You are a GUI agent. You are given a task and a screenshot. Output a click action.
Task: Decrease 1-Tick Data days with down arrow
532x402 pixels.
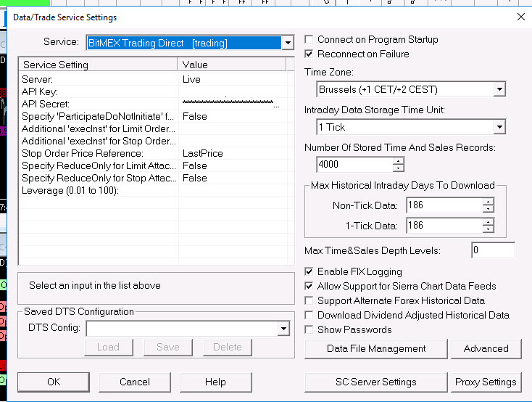click(x=488, y=229)
